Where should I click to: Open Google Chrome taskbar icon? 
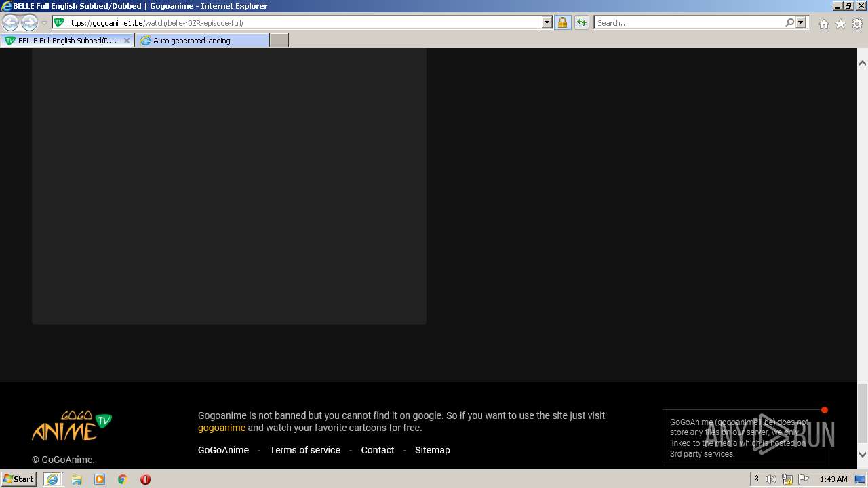(123, 479)
